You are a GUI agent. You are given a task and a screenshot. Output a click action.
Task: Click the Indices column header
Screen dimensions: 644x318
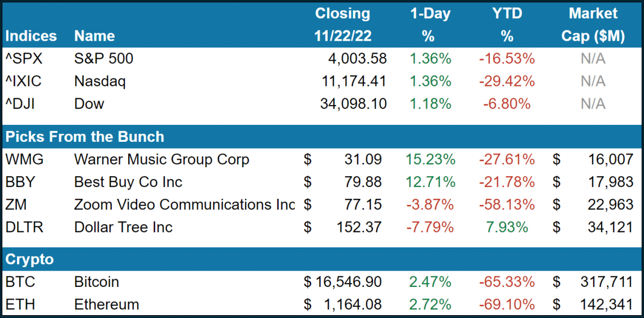coord(31,36)
